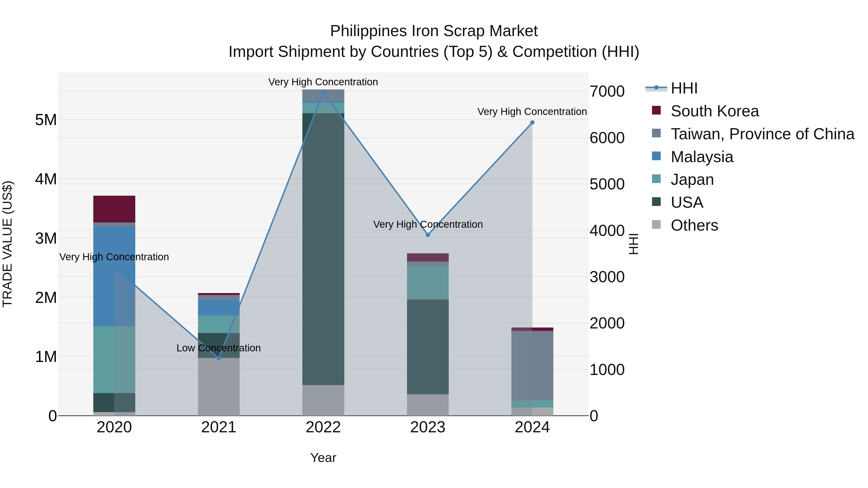The image size is (868, 488).
Task: Click the 3M left-axis tick label
Action: pyautogui.click(x=46, y=238)
